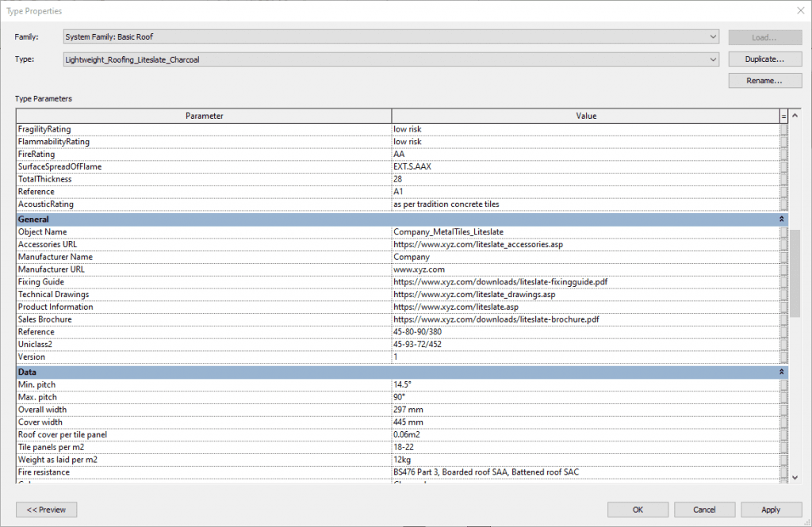
Task: Apply the type property changes
Action: (771, 510)
